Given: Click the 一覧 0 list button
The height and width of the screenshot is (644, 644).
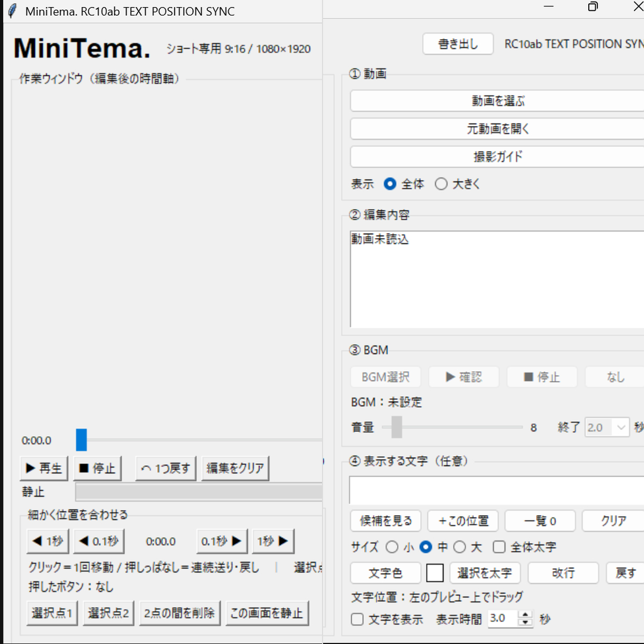Looking at the screenshot, I should click(x=540, y=521).
